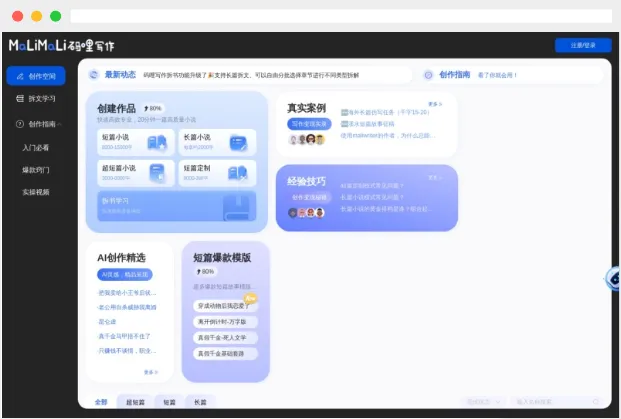This screenshot has height=419, width=621.
Task: Click 更多 in the 经验技巧 card
Action: pyautogui.click(x=435, y=177)
